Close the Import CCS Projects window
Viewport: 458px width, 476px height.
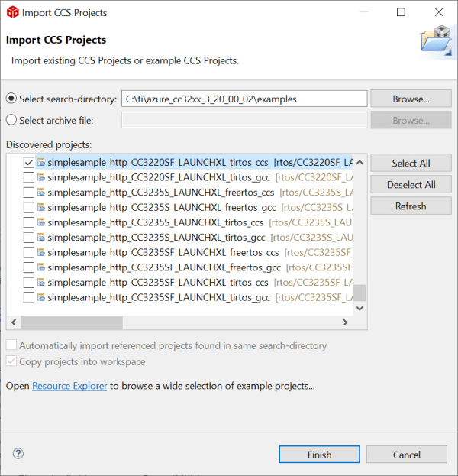click(439, 12)
